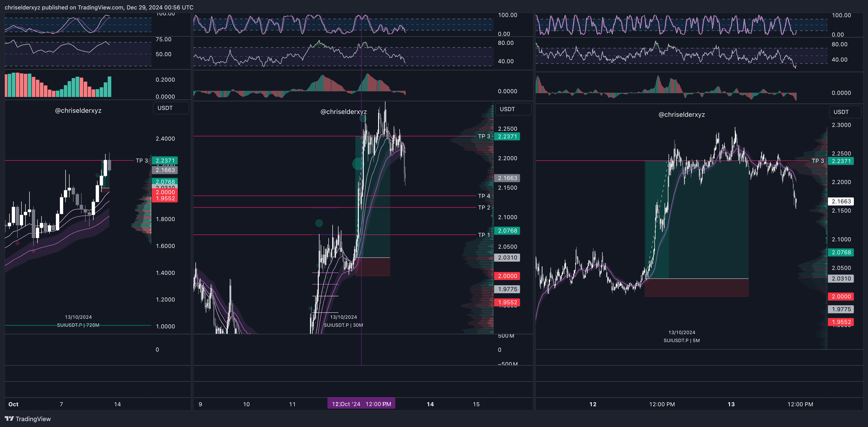This screenshot has width=868, height=427.
Task: Click the green 2.0768 price label on the 30M chart
Action: [x=507, y=231]
